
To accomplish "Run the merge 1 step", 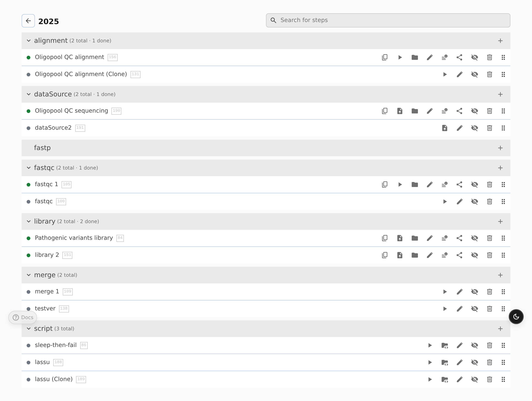I will click(445, 292).
